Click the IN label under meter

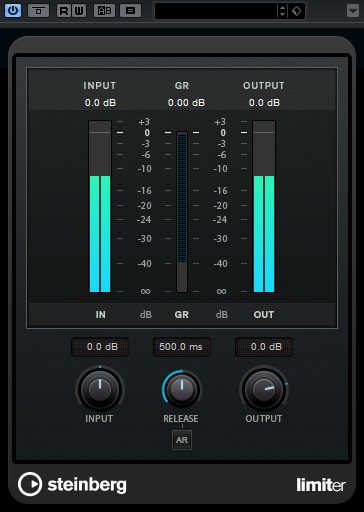click(101, 315)
